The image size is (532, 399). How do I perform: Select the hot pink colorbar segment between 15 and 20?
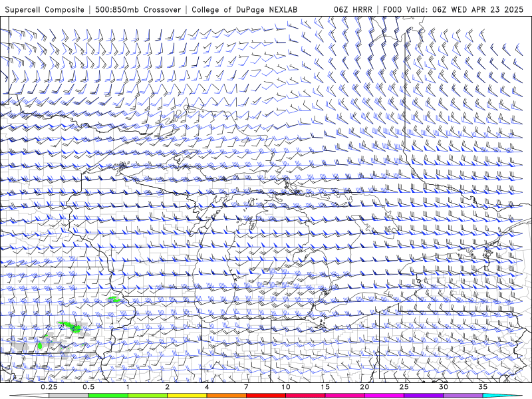pos(344,396)
